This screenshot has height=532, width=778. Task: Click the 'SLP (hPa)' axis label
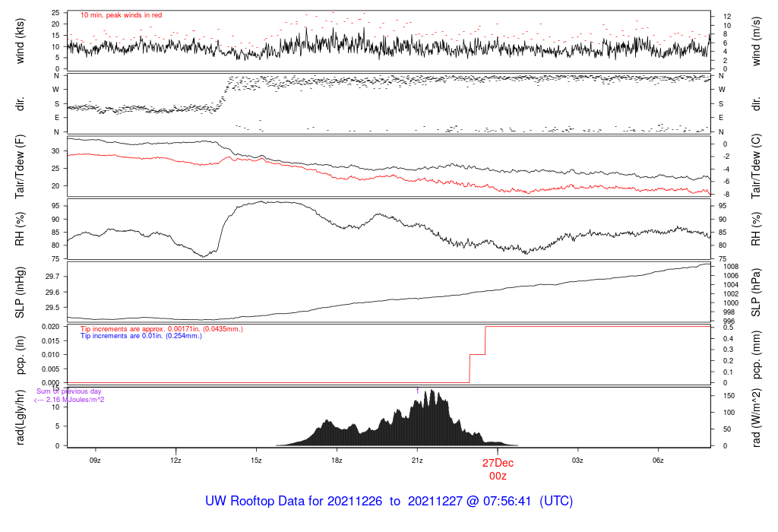coord(756,293)
